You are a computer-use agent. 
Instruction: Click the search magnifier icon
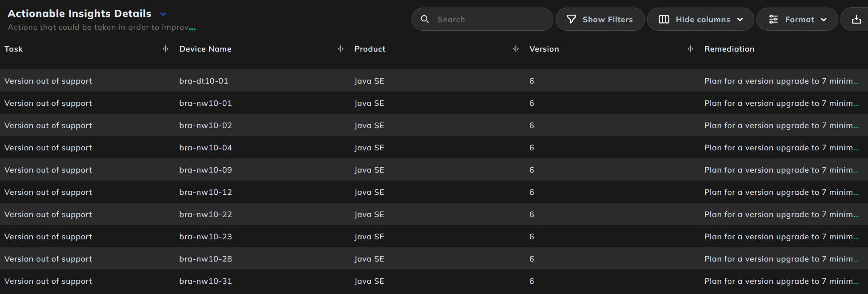point(424,19)
